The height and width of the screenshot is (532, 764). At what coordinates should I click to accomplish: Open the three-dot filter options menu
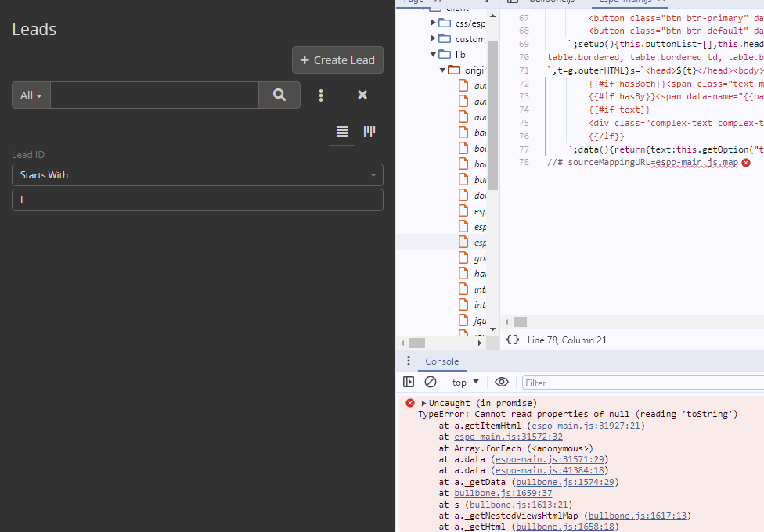pyautogui.click(x=321, y=95)
